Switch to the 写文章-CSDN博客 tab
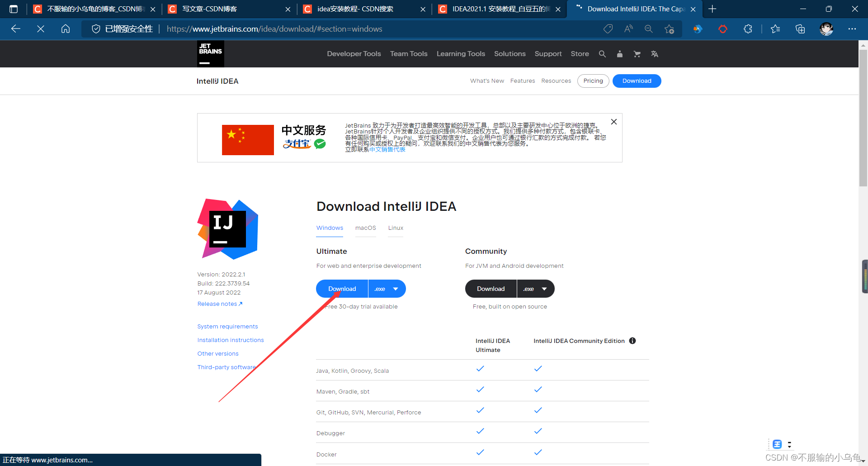This screenshot has height=466, width=868. click(x=229, y=9)
